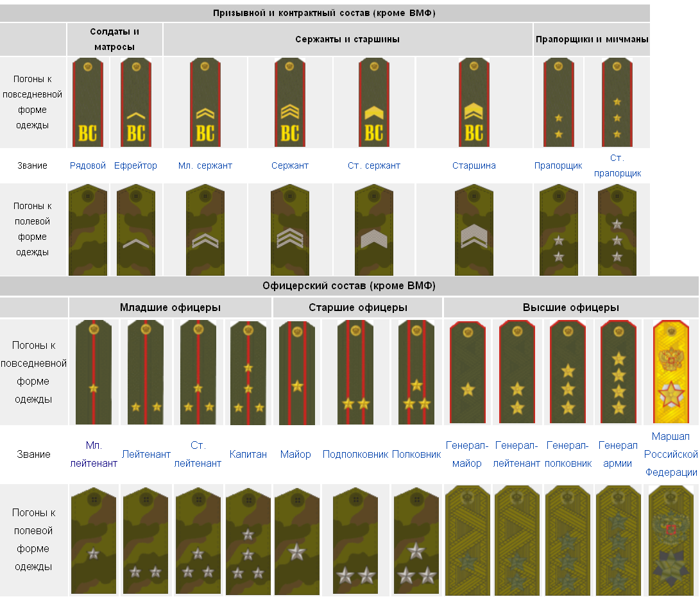Viewport: 700px width, 597px height.
Task: Open Ст. лейтенант everyday epaulette image
Action: click(198, 372)
